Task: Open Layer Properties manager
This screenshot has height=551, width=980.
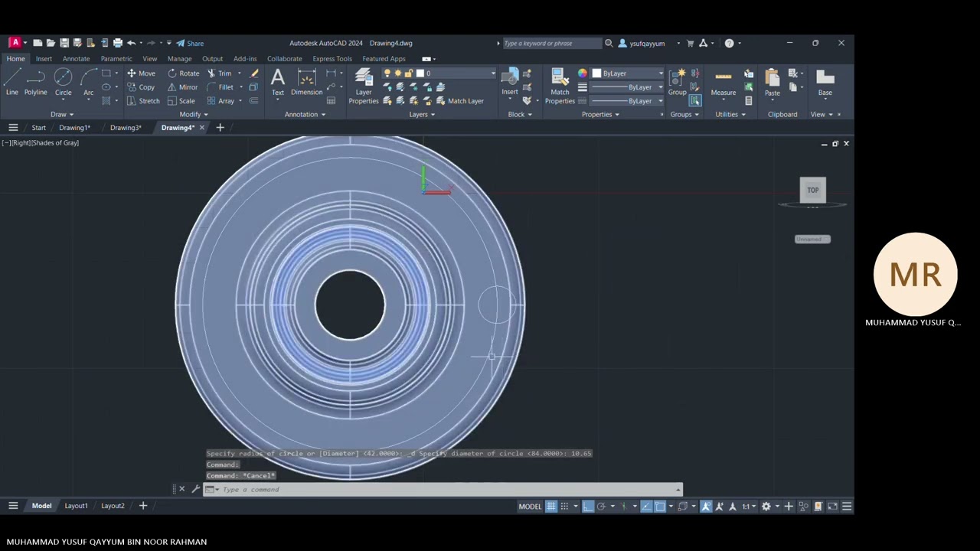Action: pos(364,86)
